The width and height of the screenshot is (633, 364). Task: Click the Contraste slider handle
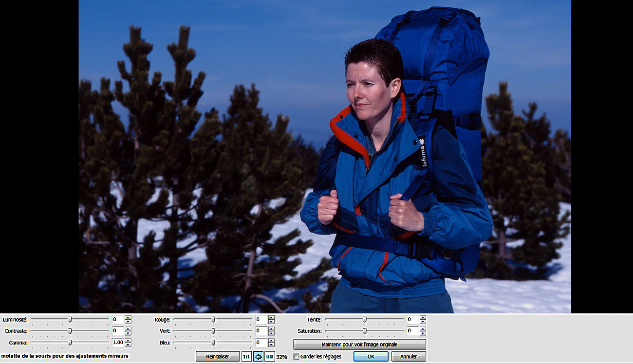[70, 331]
